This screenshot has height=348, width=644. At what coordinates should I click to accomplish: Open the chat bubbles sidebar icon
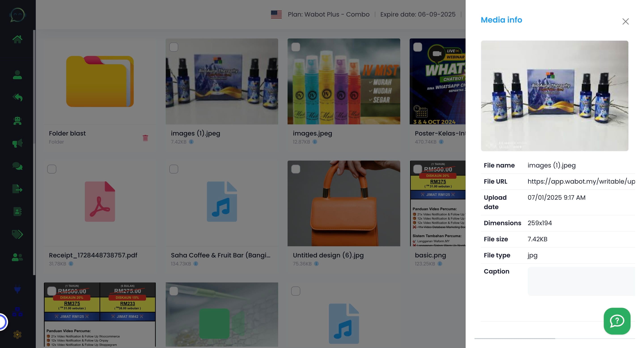click(x=17, y=166)
